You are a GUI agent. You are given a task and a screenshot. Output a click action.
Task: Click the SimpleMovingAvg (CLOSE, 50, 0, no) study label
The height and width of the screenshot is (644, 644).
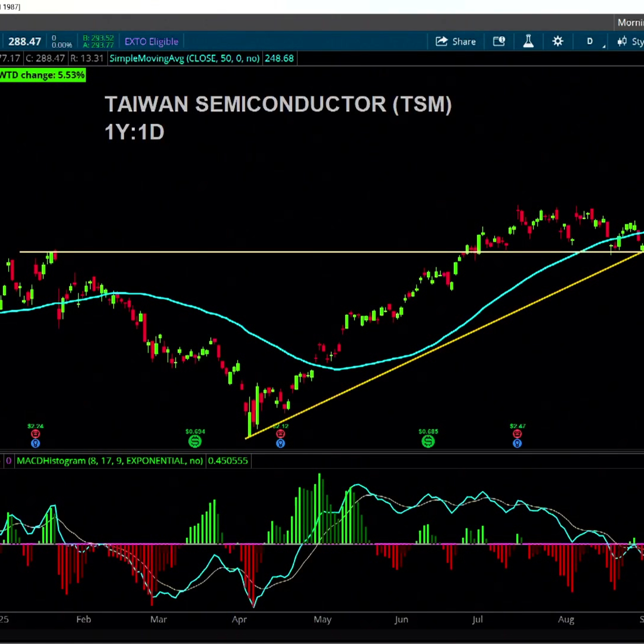pyautogui.click(x=184, y=59)
